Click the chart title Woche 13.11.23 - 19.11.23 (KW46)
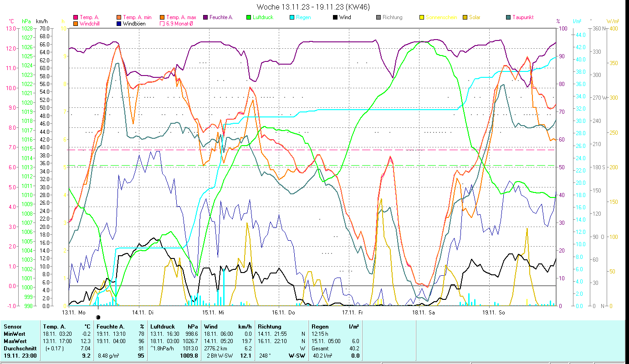629x364 pixels. 313,7
